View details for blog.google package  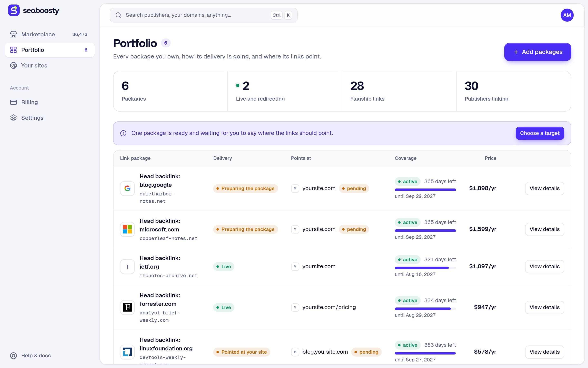(545, 188)
